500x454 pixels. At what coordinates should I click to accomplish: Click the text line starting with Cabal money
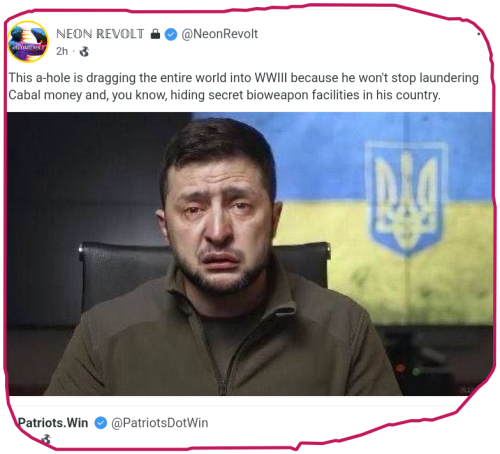pos(224,95)
